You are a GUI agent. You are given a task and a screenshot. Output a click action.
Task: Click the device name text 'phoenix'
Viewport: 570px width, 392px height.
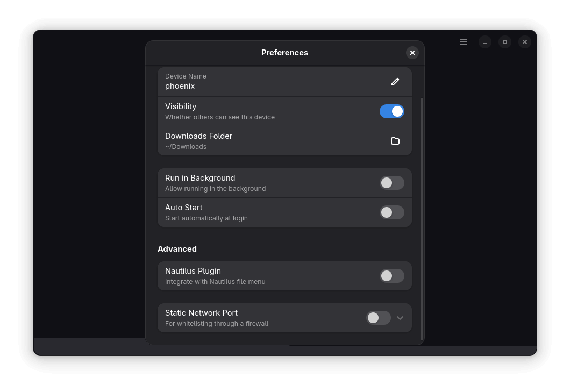[180, 86]
